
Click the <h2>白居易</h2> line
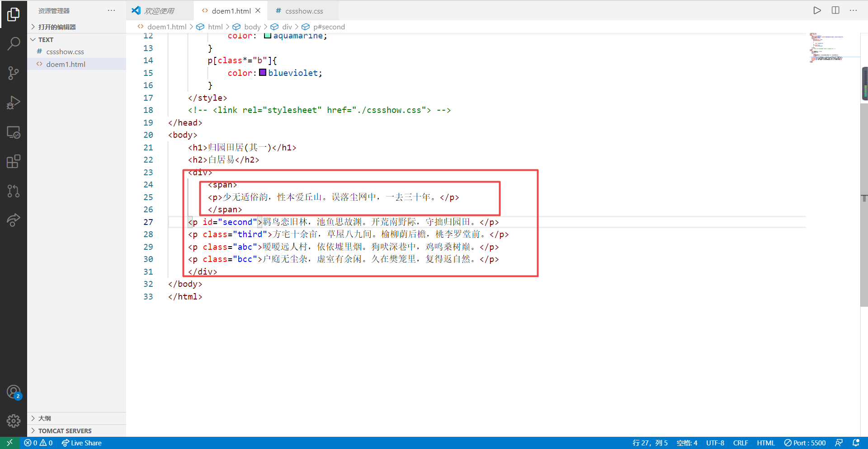pyautogui.click(x=224, y=160)
